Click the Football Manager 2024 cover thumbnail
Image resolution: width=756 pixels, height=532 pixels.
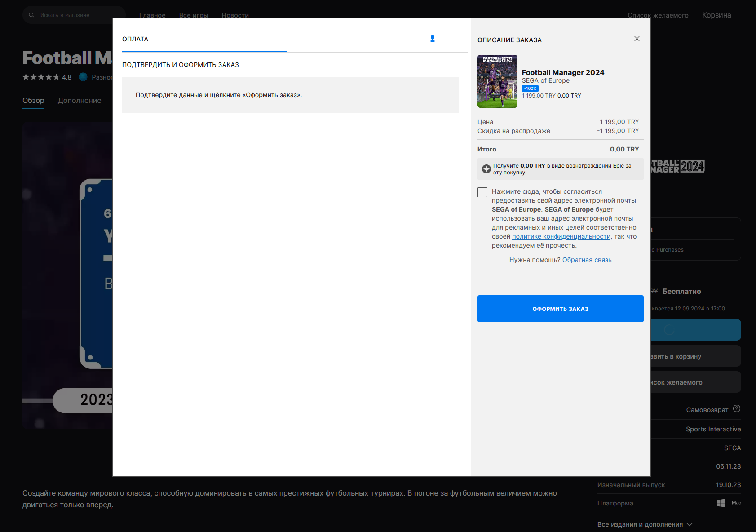pyautogui.click(x=497, y=81)
